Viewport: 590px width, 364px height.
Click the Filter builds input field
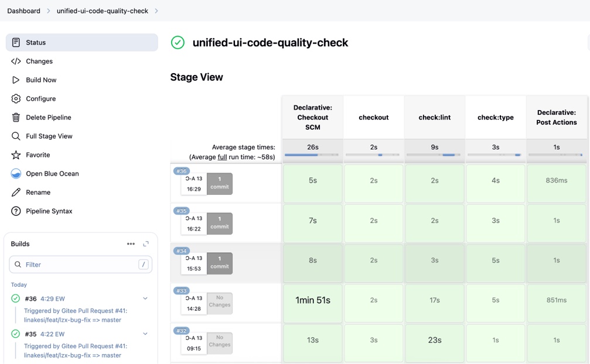76,265
